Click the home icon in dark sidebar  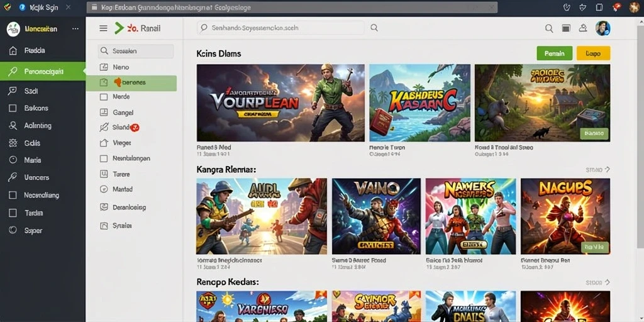coord(13,50)
